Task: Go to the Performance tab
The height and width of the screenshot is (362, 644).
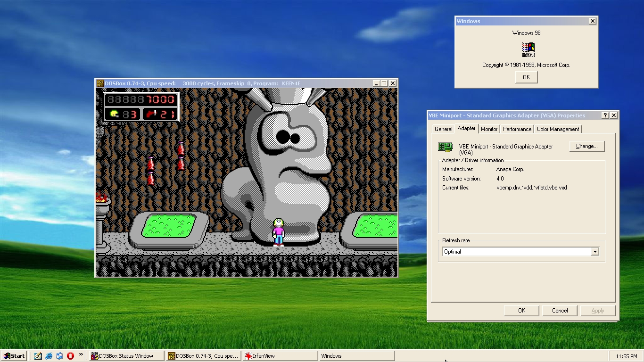Action: pyautogui.click(x=517, y=129)
